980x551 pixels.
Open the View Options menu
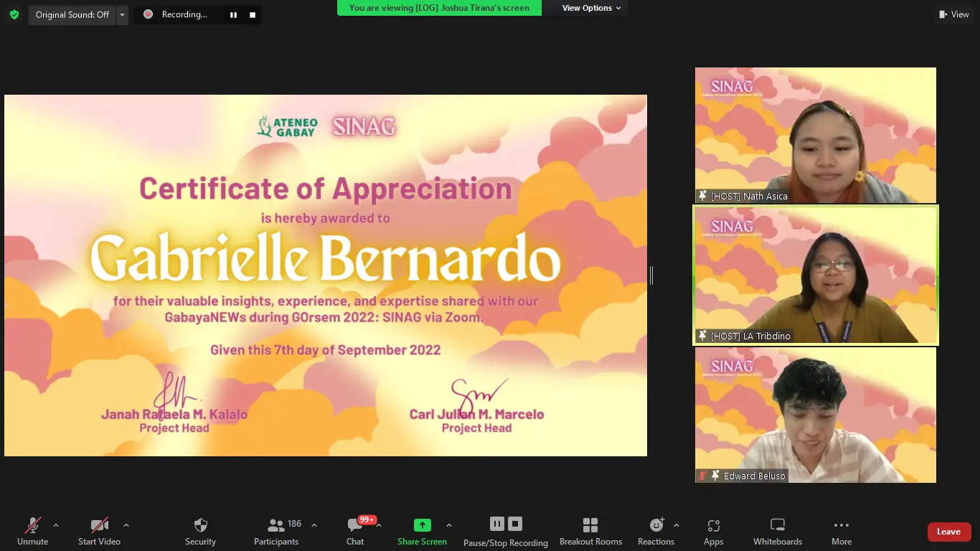pyautogui.click(x=591, y=8)
